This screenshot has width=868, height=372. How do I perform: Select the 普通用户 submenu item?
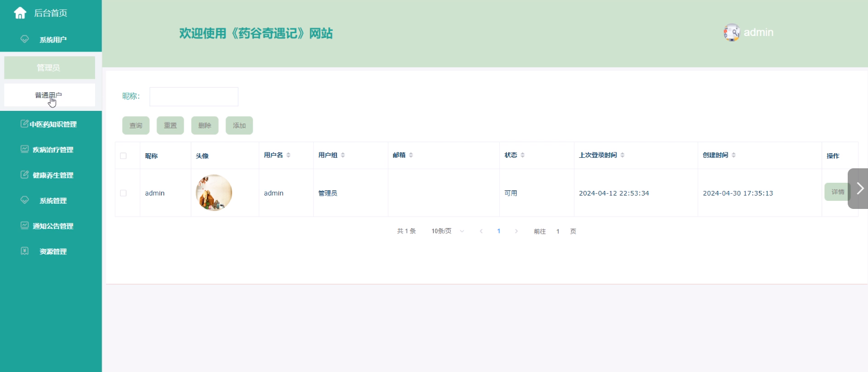pyautogui.click(x=49, y=95)
